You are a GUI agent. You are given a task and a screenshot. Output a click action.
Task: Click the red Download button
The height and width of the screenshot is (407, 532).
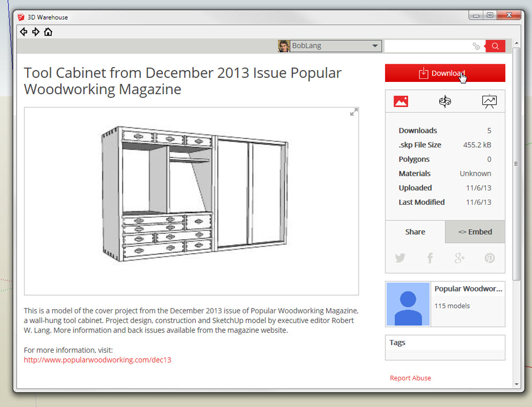pyautogui.click(x=445, y=73)
